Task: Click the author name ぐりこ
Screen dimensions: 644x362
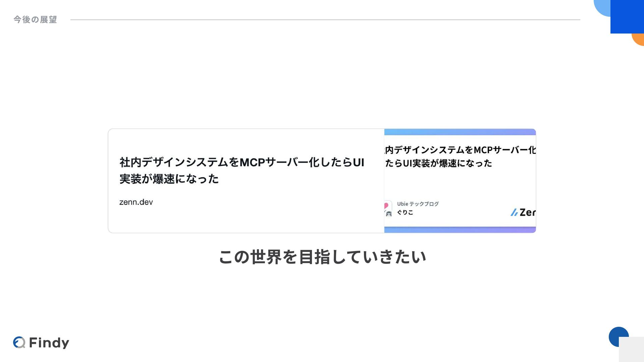Action: pyautogui.click(x=405, y=212)
